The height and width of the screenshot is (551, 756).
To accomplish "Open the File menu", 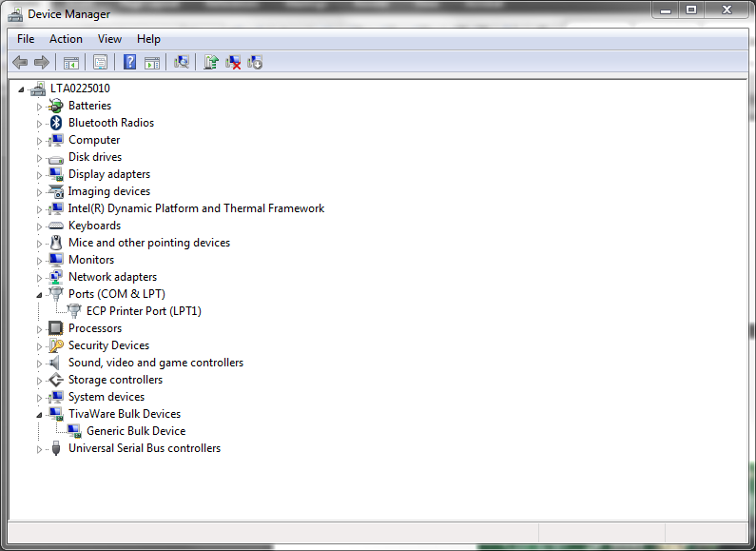I will 26,39.
